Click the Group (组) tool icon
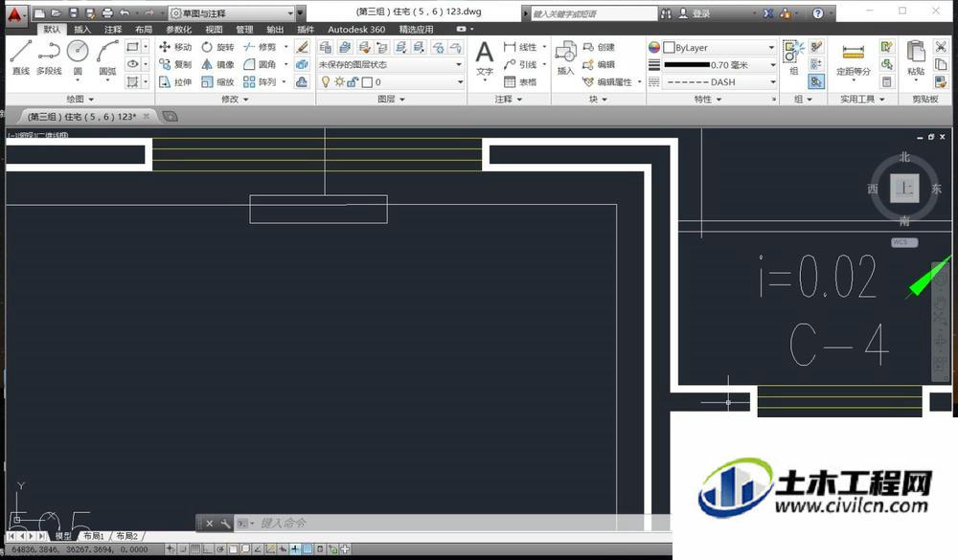This screenshot has width=958, height=560. (x=793, y=57)
